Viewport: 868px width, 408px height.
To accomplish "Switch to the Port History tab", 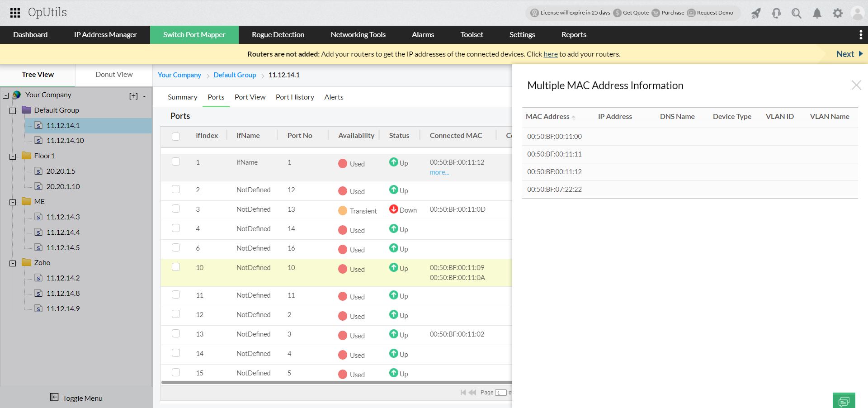I will click(x=295, y=97).
